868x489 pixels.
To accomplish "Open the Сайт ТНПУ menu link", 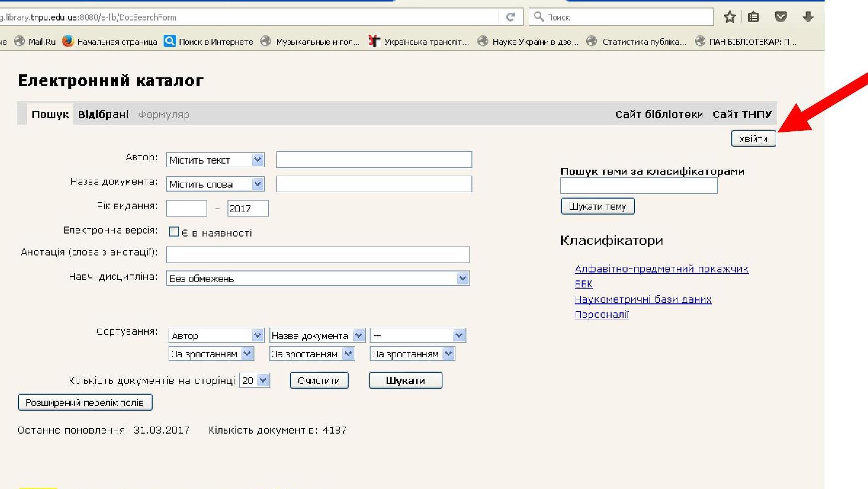I will pyautogui.click(x=742, y=114).
